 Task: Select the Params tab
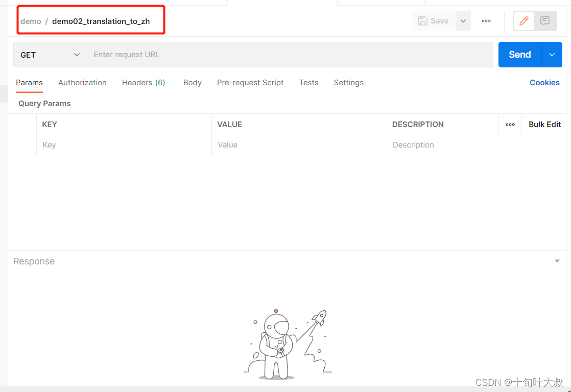coord(29,83)
